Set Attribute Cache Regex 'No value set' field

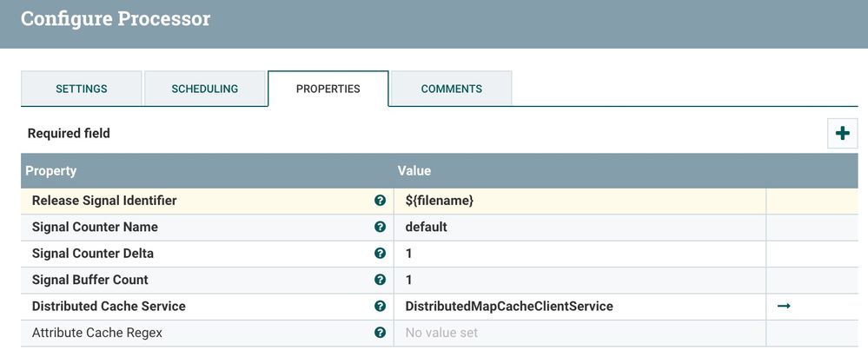click(x=579, y=333)
